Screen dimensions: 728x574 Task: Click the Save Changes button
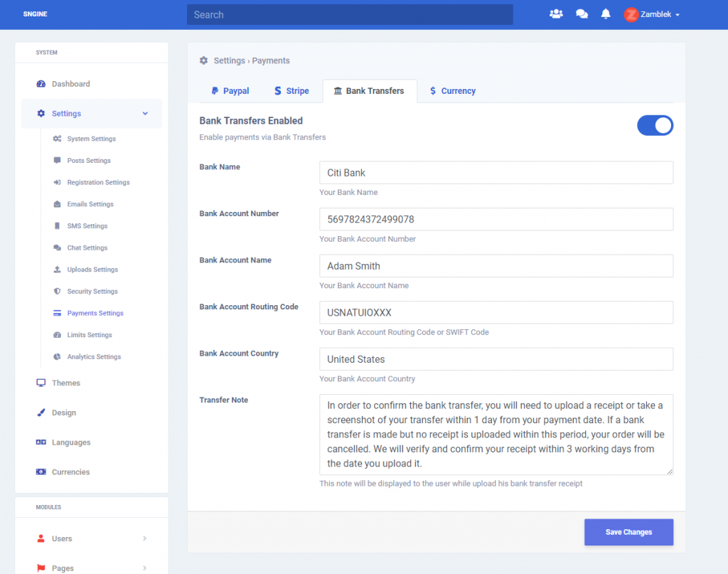628,532
